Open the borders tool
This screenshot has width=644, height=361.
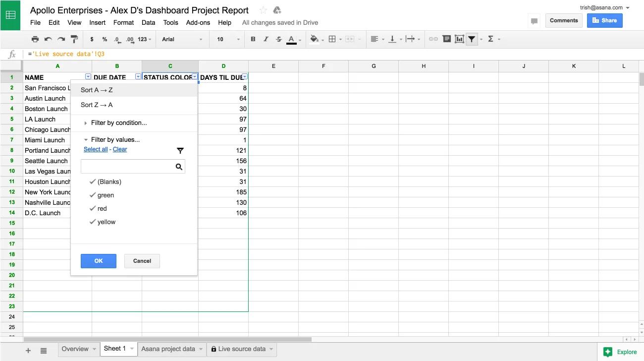click(x=332, y=39)
